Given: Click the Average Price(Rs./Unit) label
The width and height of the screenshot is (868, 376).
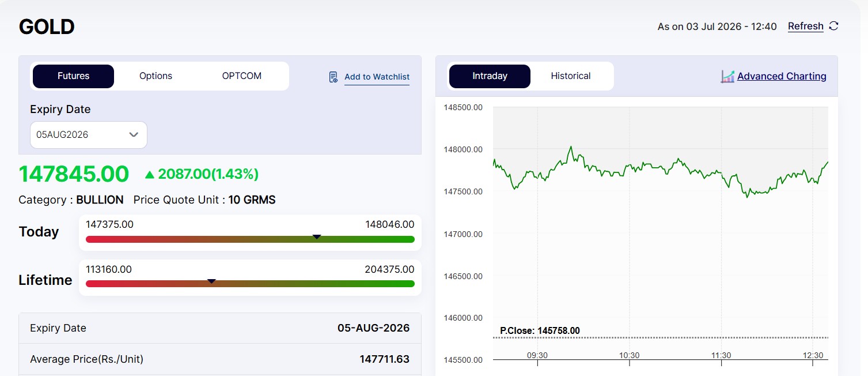Looking at the screenshot, I should pyautogui.click(x=86, y=359).
